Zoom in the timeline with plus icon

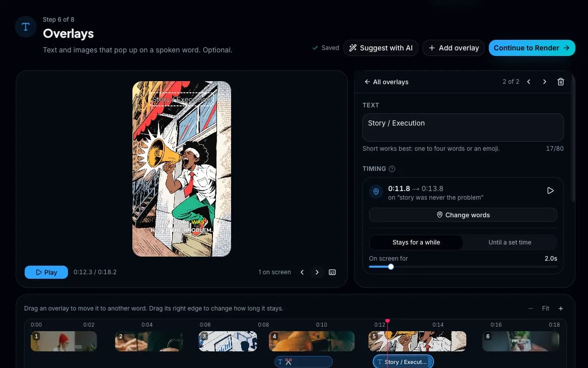pyautogui.click(x=561, y=309)
